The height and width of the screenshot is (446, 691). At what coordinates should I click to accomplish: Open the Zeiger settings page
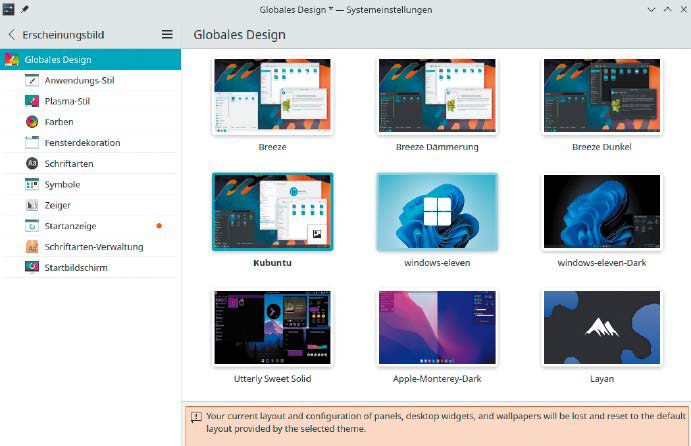point(90,205)
